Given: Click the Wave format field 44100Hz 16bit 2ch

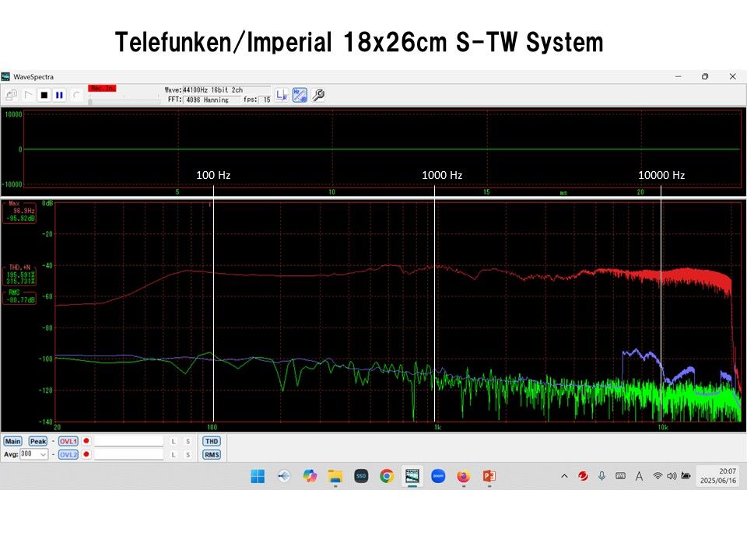Looking at the screenshot, I should (226, 90).
